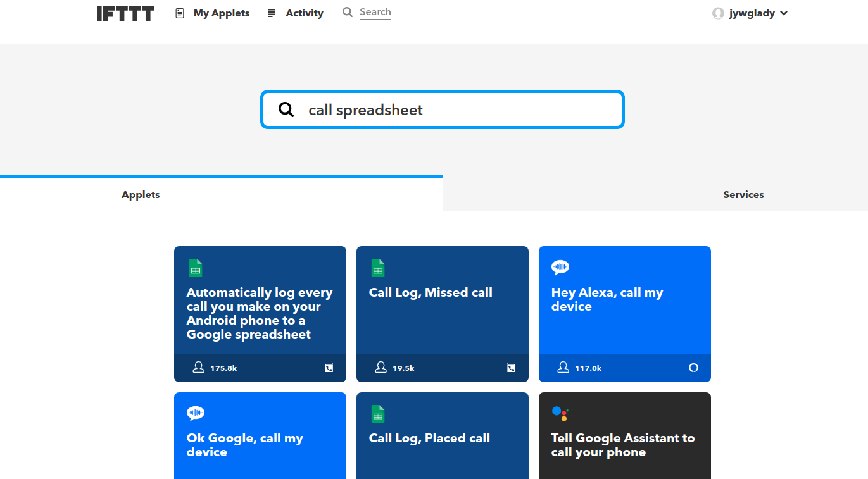This screenshot has width=868, height=479.
Task: Go to the Activity page link
Action: pyautogui.click(x=304, y=13)
